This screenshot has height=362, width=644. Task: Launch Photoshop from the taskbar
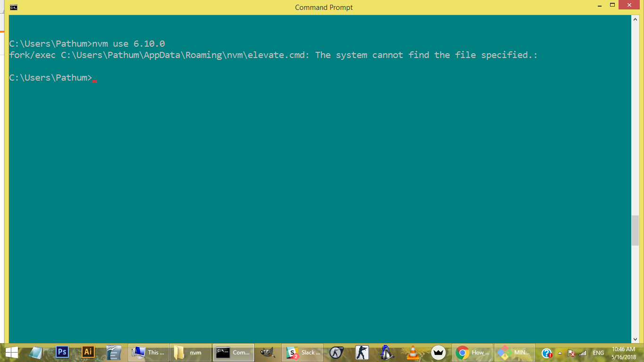coord(62,352)
